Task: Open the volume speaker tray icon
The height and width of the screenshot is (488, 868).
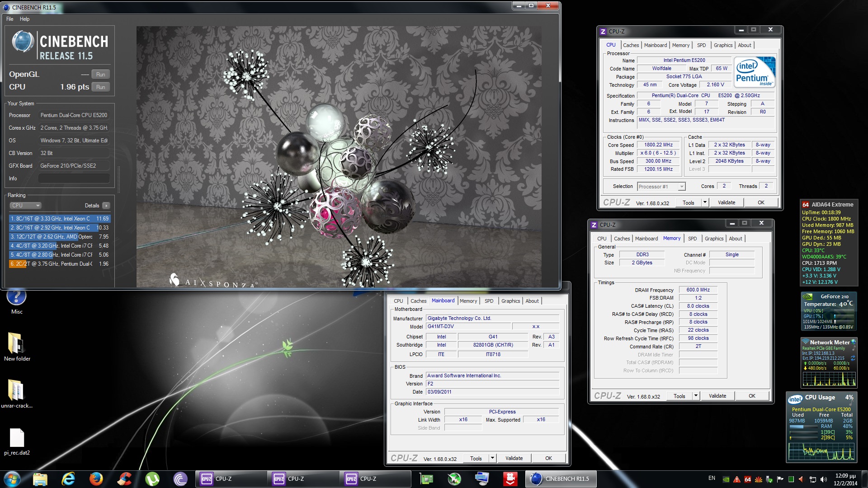Action: (x=823, y=479)
